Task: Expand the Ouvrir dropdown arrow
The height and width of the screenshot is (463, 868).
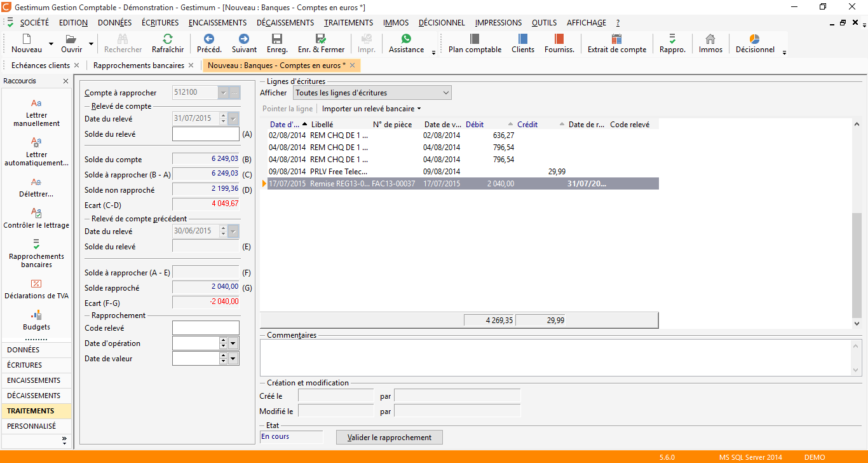Action: [x=91, y=44]
